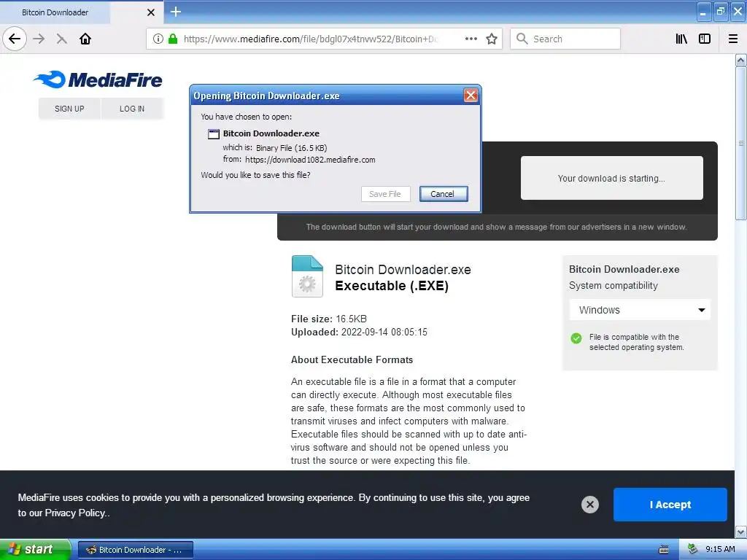
Task: Open the Firefox hamburger menu
Action: (x=733, y=39)
